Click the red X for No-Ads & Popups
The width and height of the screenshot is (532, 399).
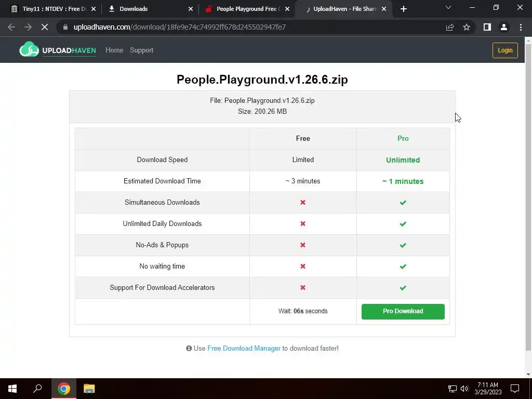(303, 245)
